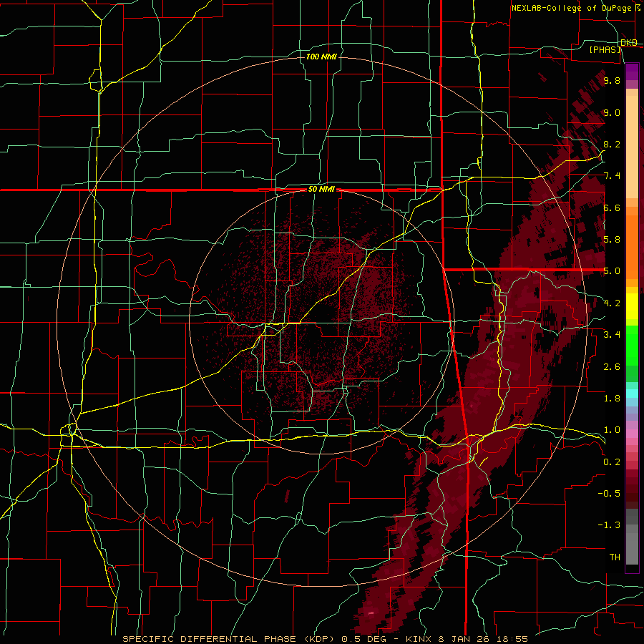Click the 5.0 scale value
Screen dimensions: 644x644
(612, 271)
